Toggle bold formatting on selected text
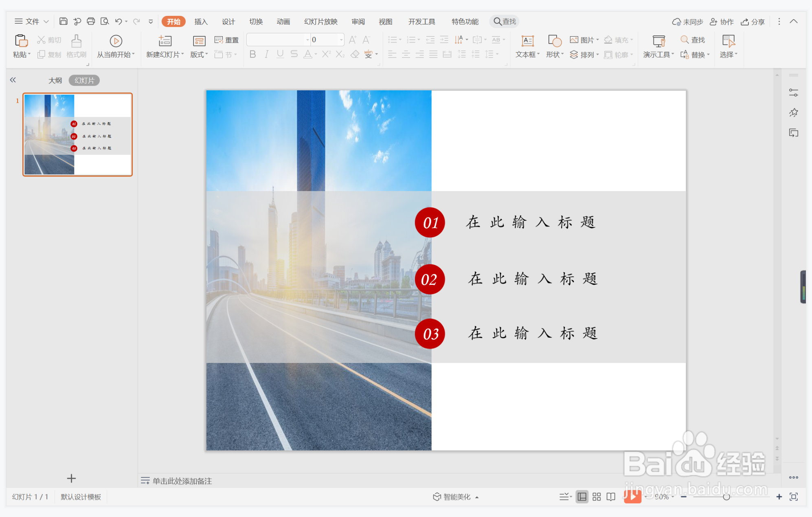The image size is (812, 517). tap(252, 54)
